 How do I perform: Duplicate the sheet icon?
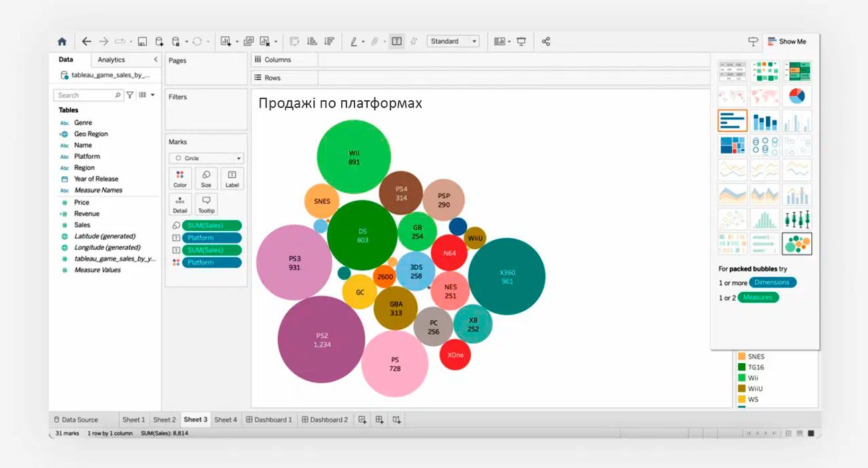(248, 41)
